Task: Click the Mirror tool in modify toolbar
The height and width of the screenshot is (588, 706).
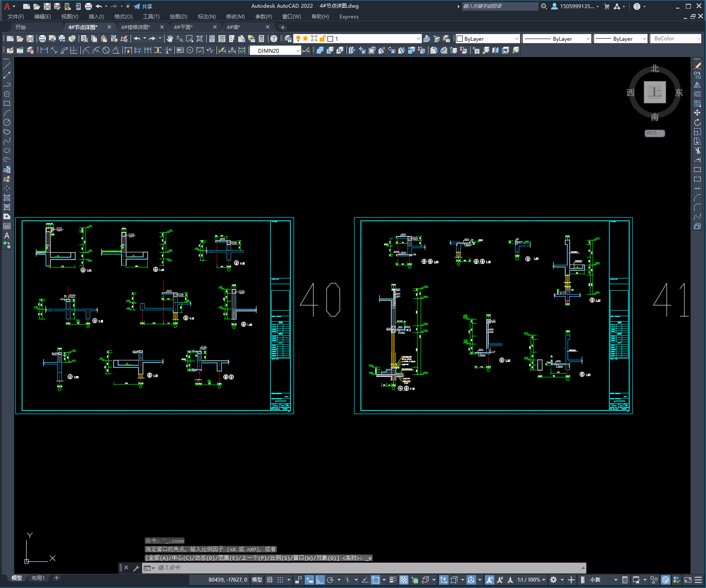Action: point(697,84)
